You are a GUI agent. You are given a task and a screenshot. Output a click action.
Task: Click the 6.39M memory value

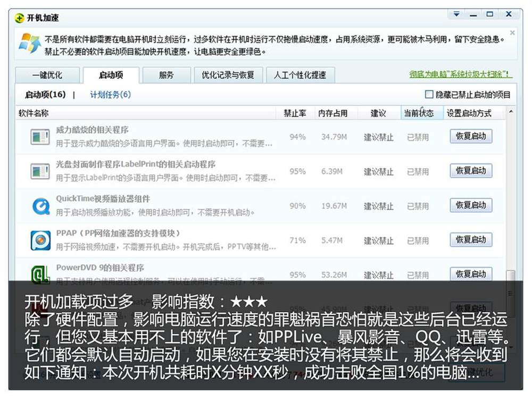pyautogui.click(x=332, y=172)
